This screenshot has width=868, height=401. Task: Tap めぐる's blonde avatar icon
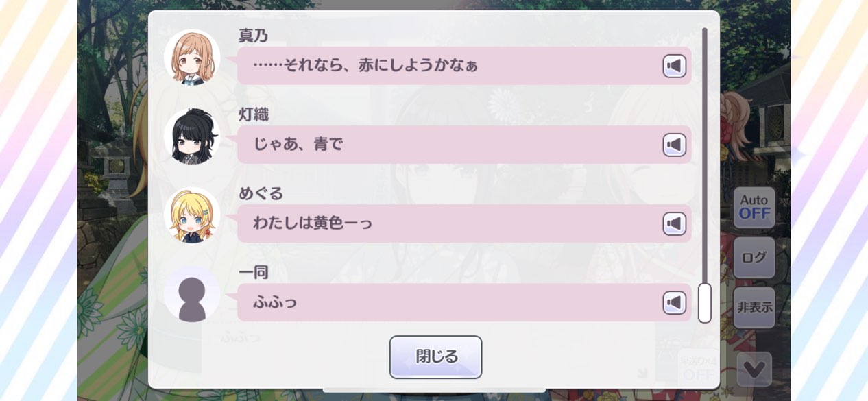[x=192, y=215]
